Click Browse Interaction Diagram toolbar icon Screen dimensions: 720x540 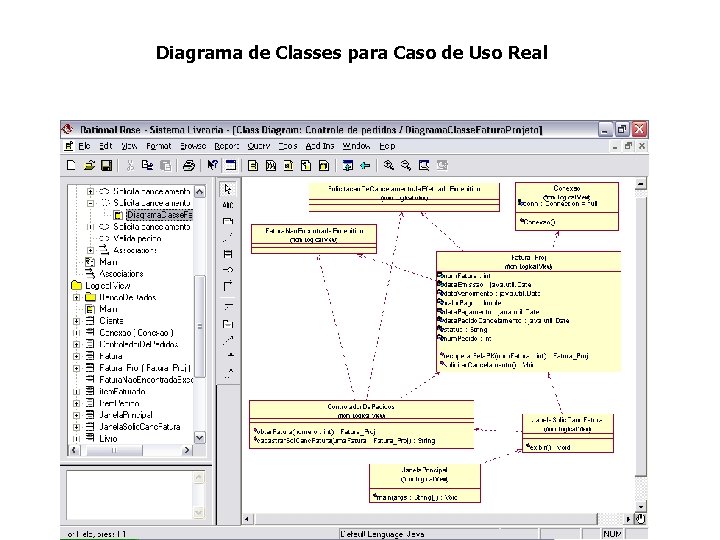(x=271, y=165)
